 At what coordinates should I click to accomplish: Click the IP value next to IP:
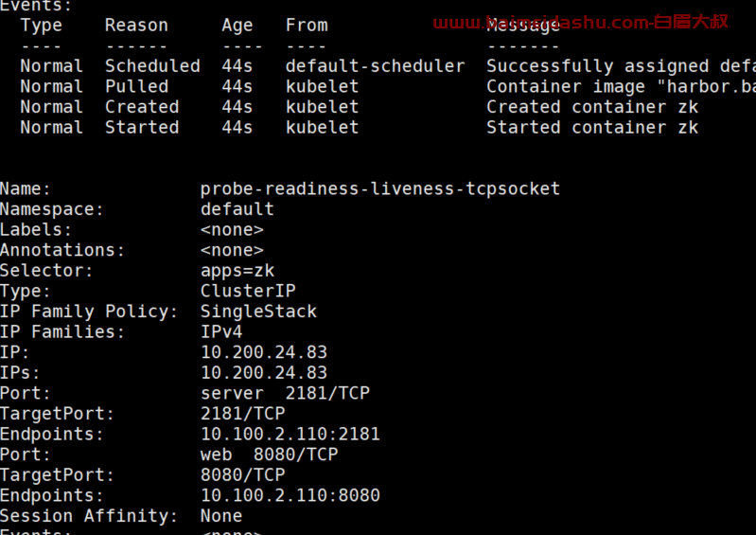pyautogui.click(x=264, y=352)
